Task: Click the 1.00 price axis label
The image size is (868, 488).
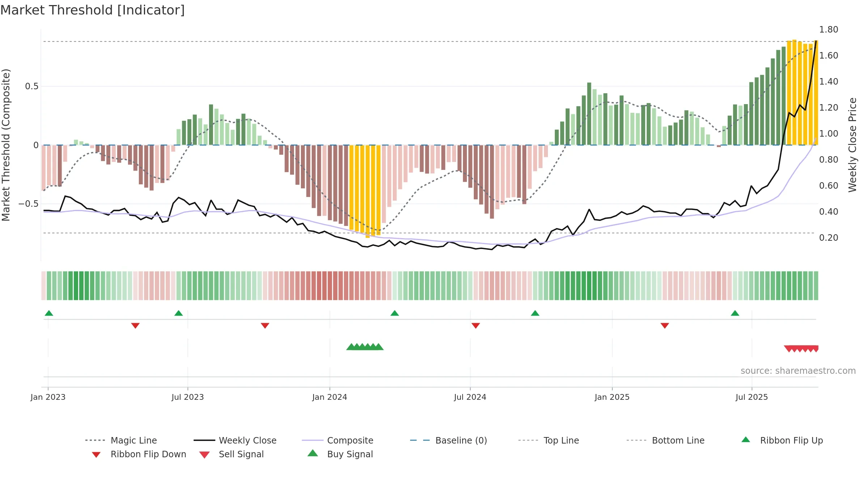Action: (x=829, y=134)
